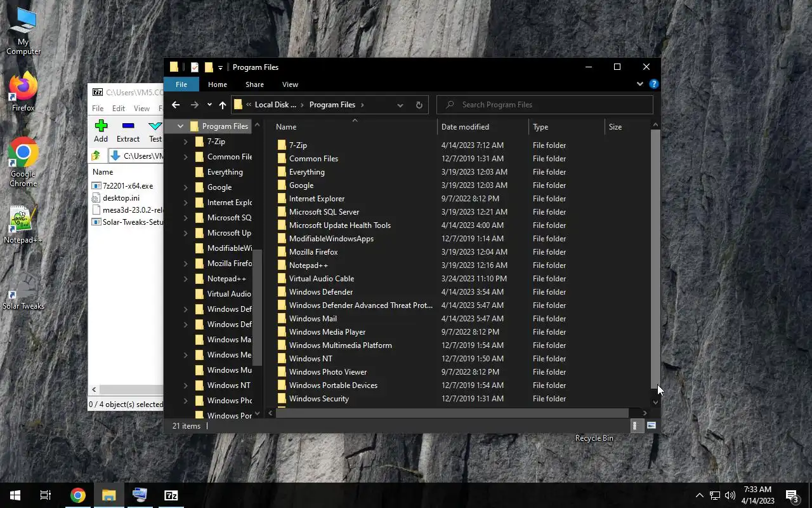This screenshot has width=812, height=508.
Task: Go up one folder level in Explorer
Action: (222, 105)
